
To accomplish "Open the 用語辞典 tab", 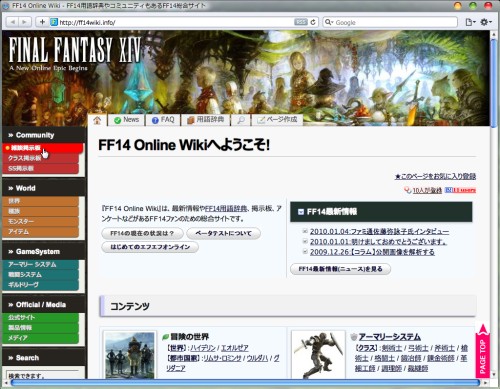I will pyautogui.click(x=206, y=120).
